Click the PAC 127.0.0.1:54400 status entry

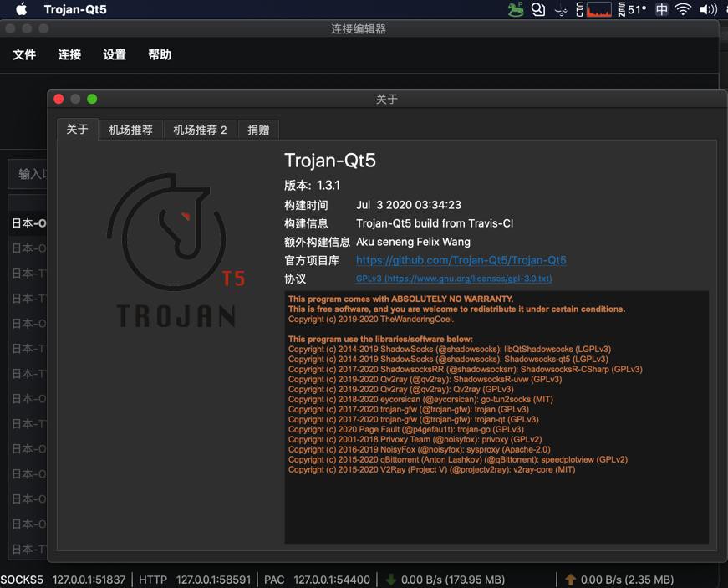(317, 580)
